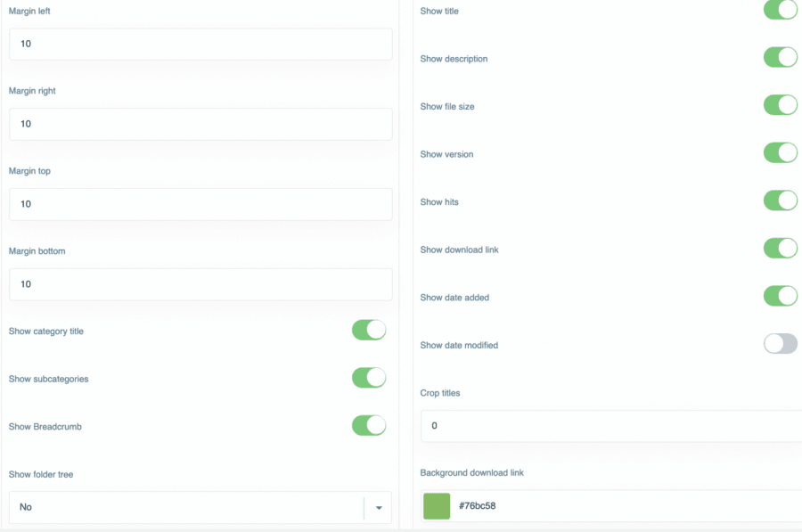Disable Show description switch

pyautogui.click(x=780, y=58)
